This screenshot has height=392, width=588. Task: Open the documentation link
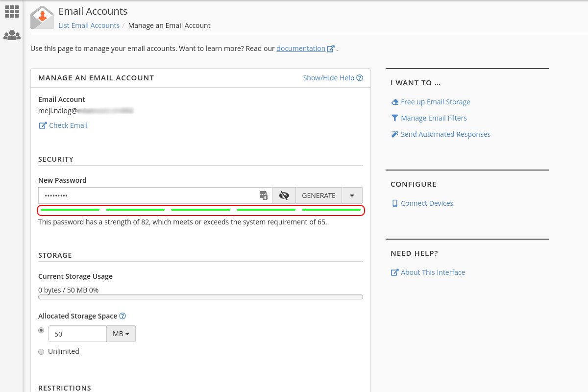(x=300, y=49)
